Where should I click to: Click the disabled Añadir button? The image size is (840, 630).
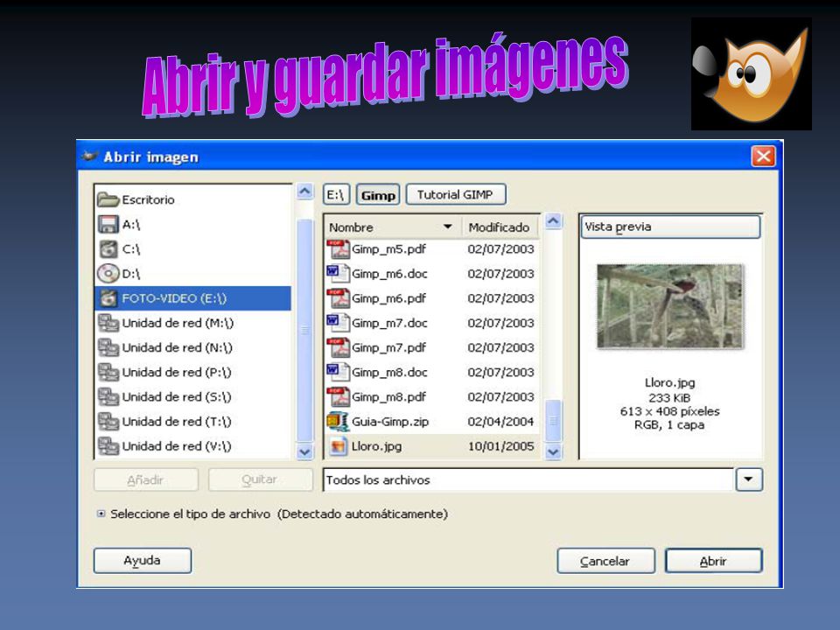click(x=146, y=480)
